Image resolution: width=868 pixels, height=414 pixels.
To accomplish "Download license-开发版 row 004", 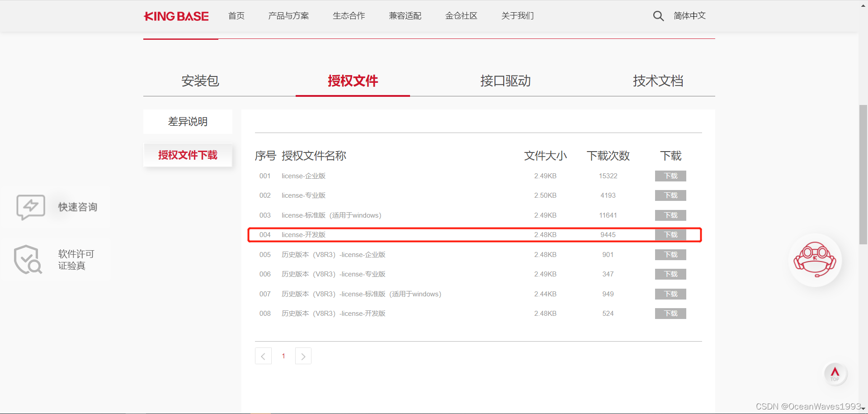I will [670, 235].
